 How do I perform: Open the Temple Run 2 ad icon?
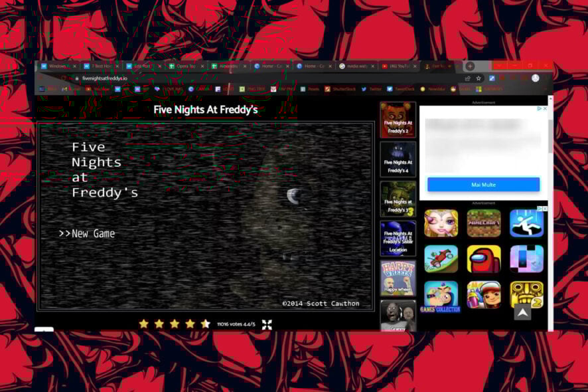(x=526, y=295)
